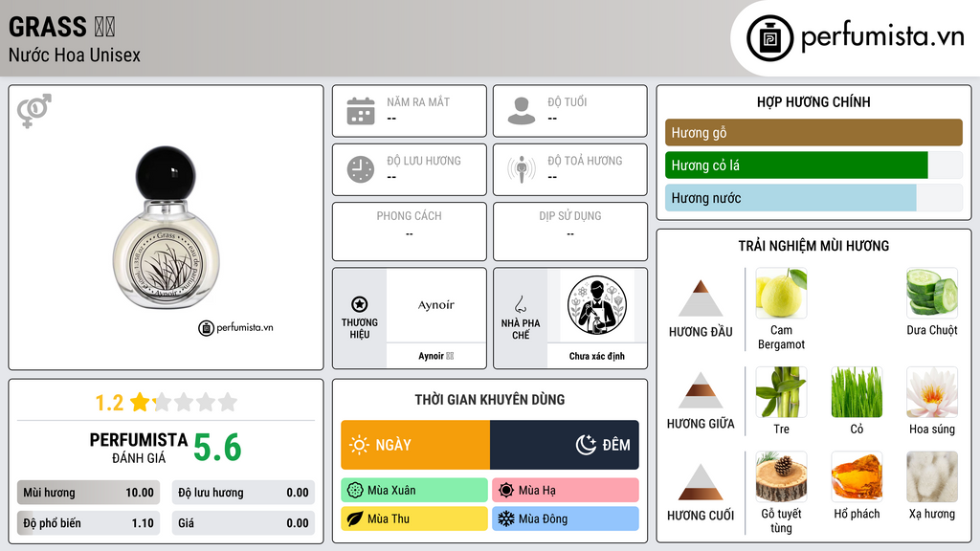Click the perfumer illustration icon
The image size is (980, 551).
(x=597, y=305)
